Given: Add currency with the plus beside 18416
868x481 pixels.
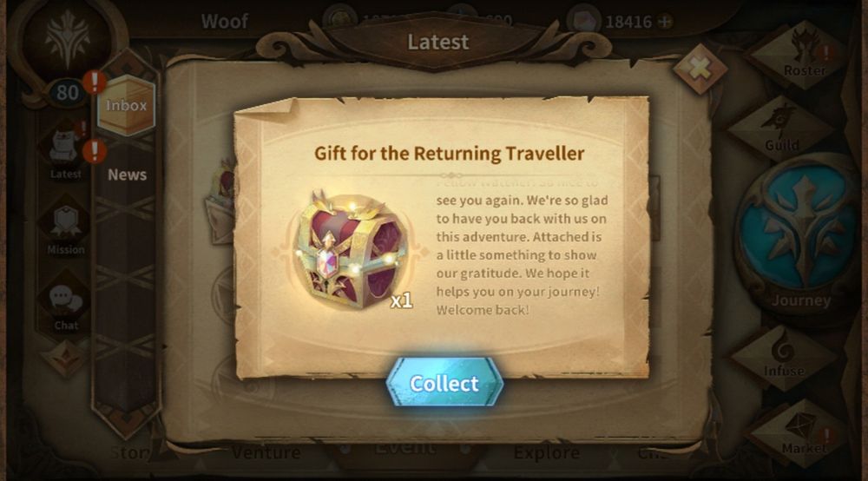Looking at the screenshot, I should point(664,22).
